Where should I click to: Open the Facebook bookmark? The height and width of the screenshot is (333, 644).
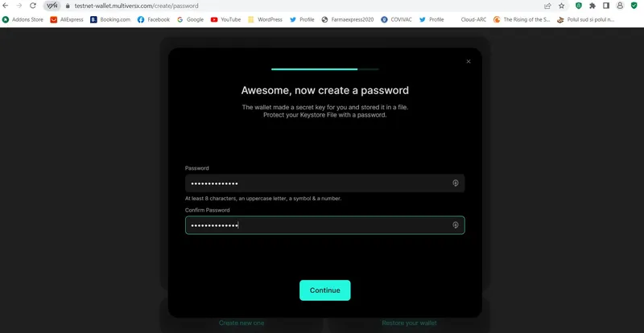153,19
